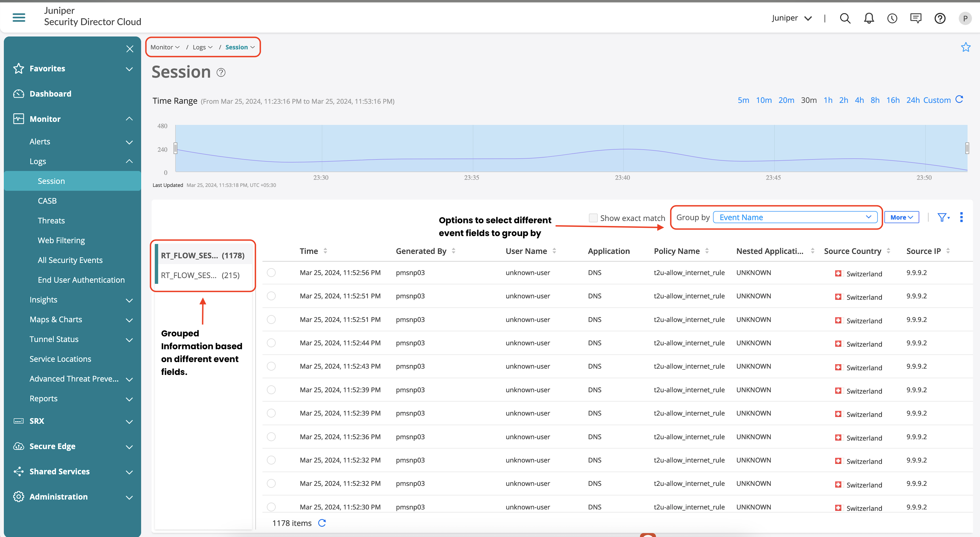Enable Show exact match checkbox
Viewport: 980px width, 537px height.
593,217
